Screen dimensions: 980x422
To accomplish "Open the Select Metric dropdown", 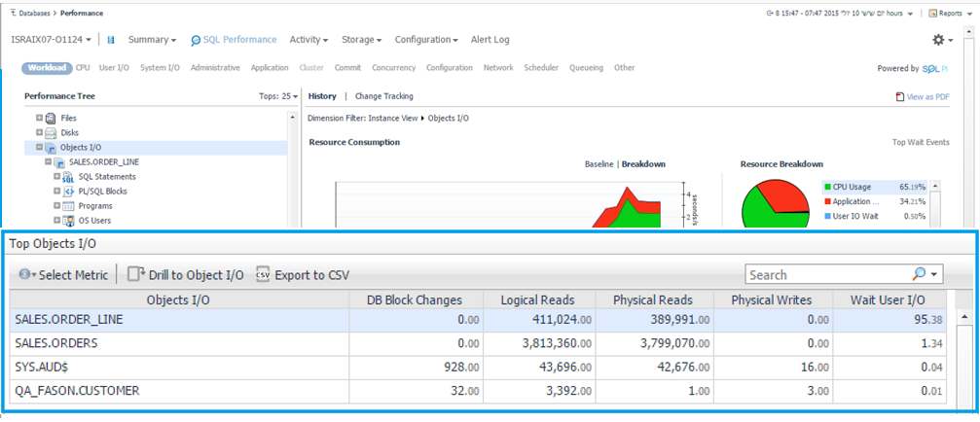I will [x=63, y=275].
